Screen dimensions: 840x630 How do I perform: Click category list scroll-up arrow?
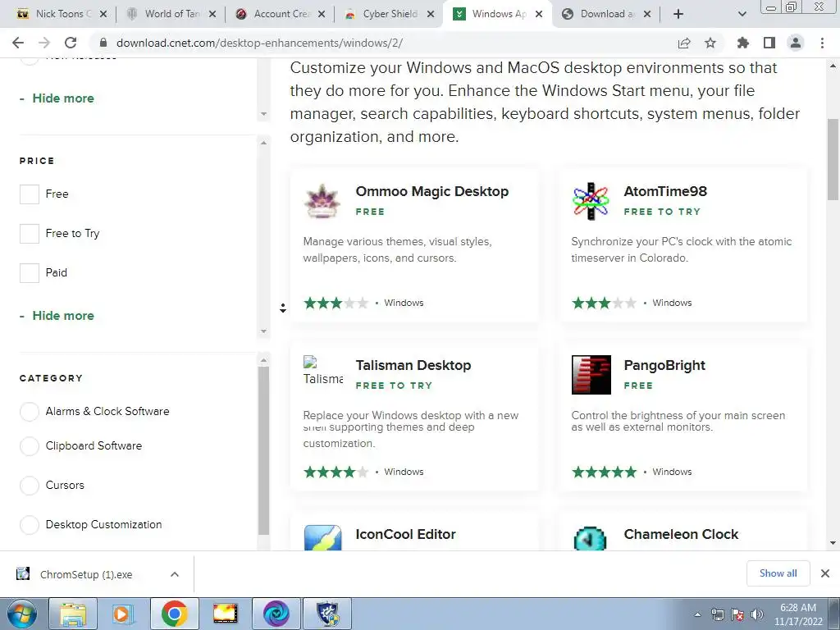(263, 361)
